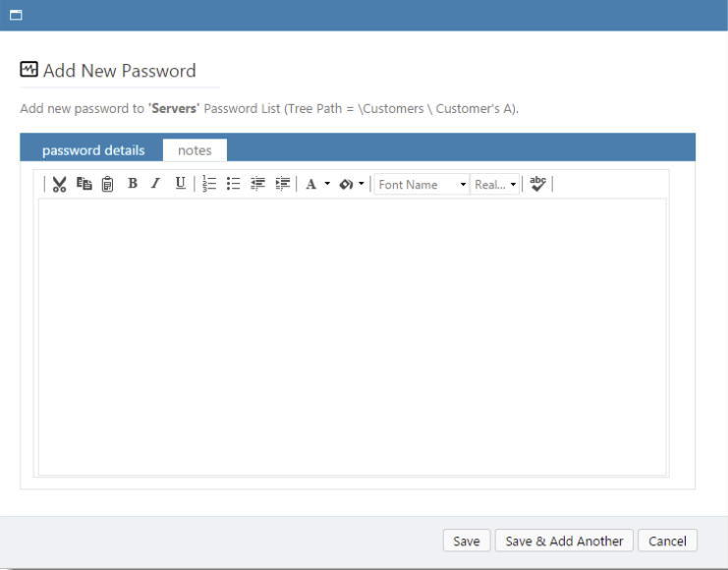Image resolution: width=728 pixels, height=570 pixels.
Task: Open the background color dropdown arrow
Action: coord(362,185)
